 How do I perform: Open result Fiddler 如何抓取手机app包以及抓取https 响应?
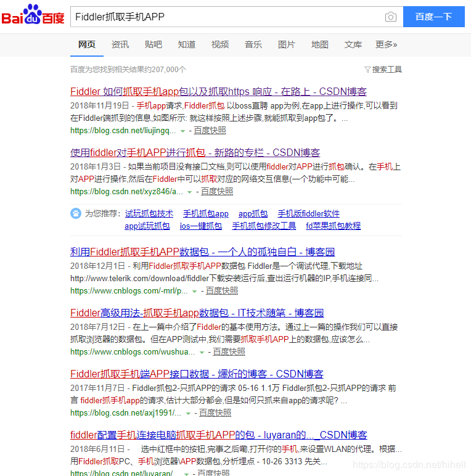coord(218,92)
